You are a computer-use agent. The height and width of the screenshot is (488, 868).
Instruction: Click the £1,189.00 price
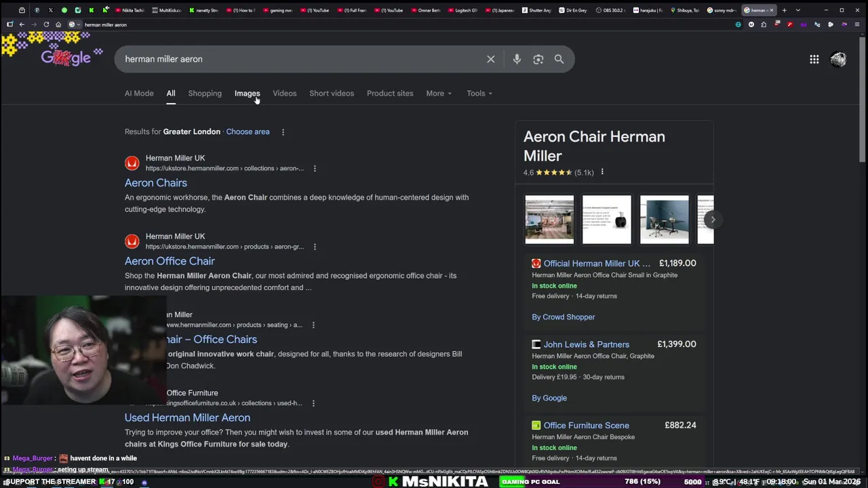click(677, 263)
